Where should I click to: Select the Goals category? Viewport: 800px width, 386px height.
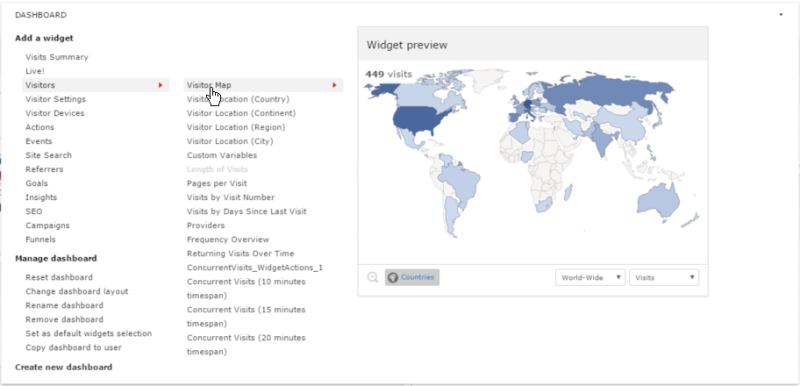tap(37, 183)
